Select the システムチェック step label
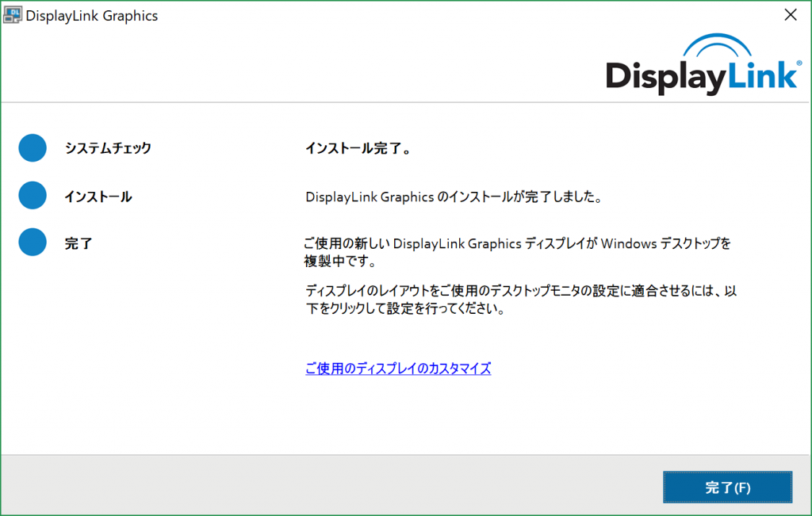812x516 pixels. tap(108, 148)
